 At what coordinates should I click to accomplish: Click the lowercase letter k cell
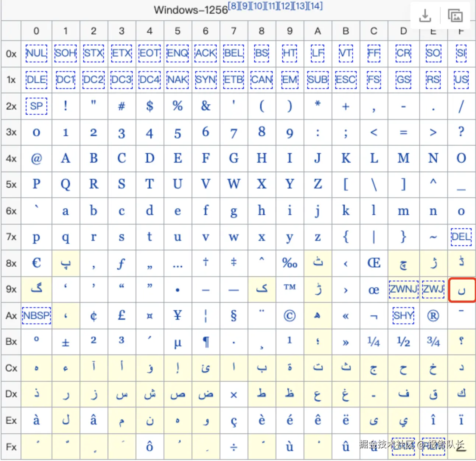(346, 211)
